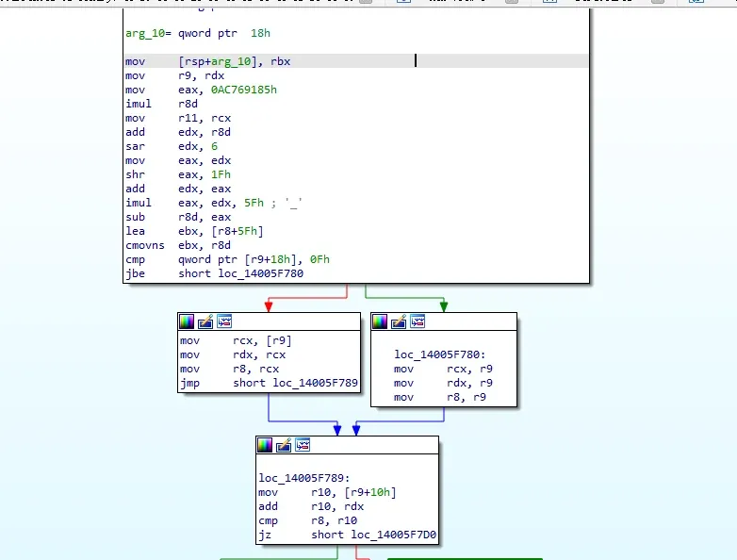This screenshot has width=737, height=560.
Task: Open node color picker in 'mov rcx, [r9]' block
Action: [x=187, y=321]
